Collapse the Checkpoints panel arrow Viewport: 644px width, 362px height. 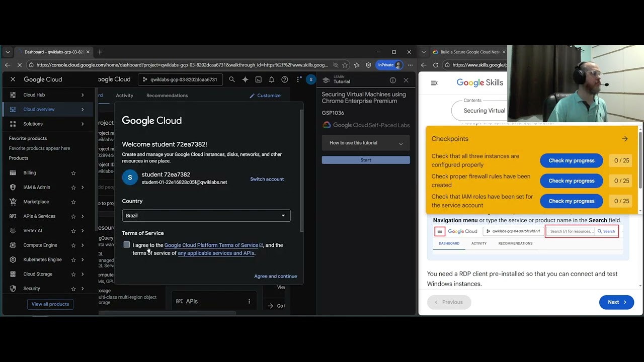pyautogui.click(x=625, y=139)
